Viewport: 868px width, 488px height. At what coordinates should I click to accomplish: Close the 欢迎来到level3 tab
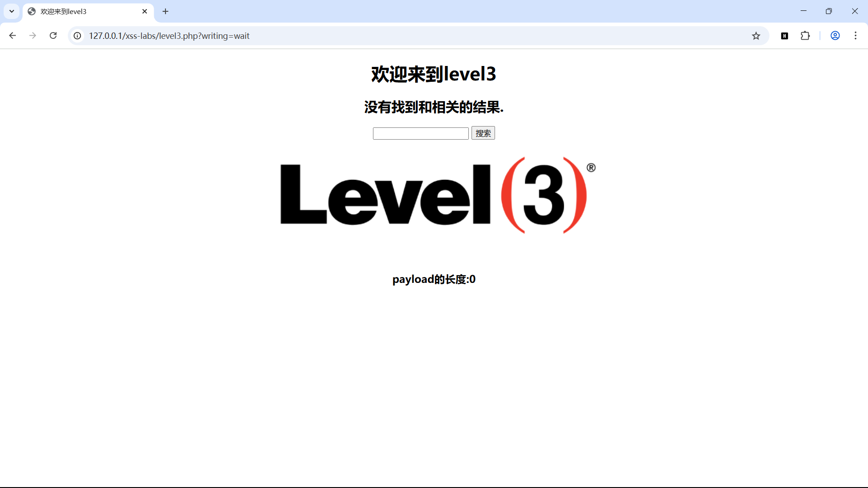tap(145, 11)
